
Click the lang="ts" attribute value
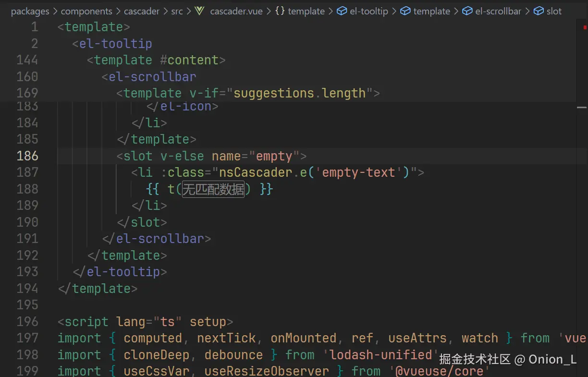click(168, 322)
